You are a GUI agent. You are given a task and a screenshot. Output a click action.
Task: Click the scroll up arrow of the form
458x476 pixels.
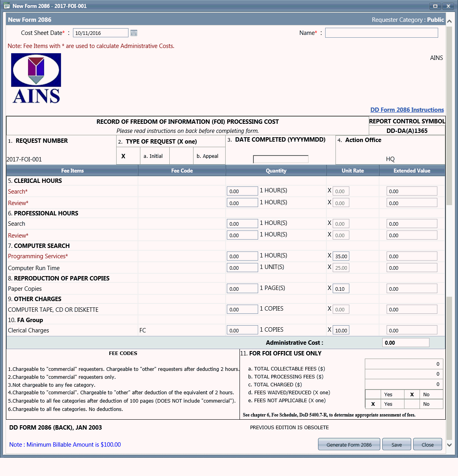pos(449,21)
